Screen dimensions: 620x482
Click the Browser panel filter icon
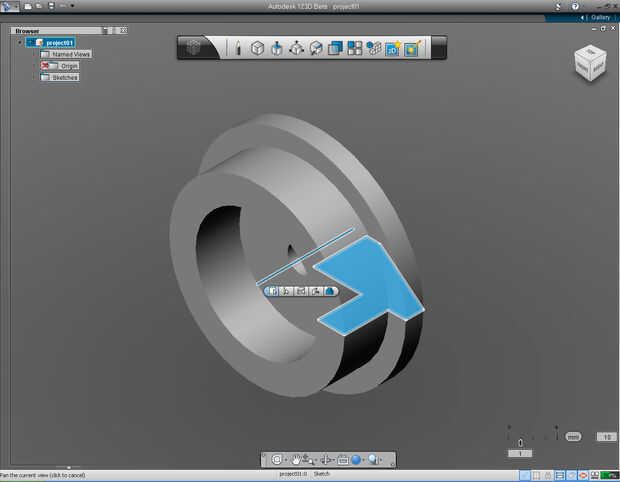coord(105,30)
